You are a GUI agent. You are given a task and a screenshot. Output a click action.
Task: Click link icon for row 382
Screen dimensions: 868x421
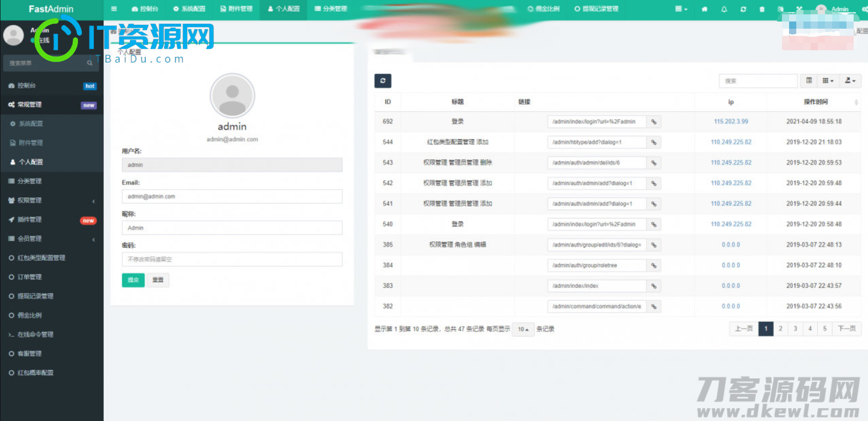[654, 306]
